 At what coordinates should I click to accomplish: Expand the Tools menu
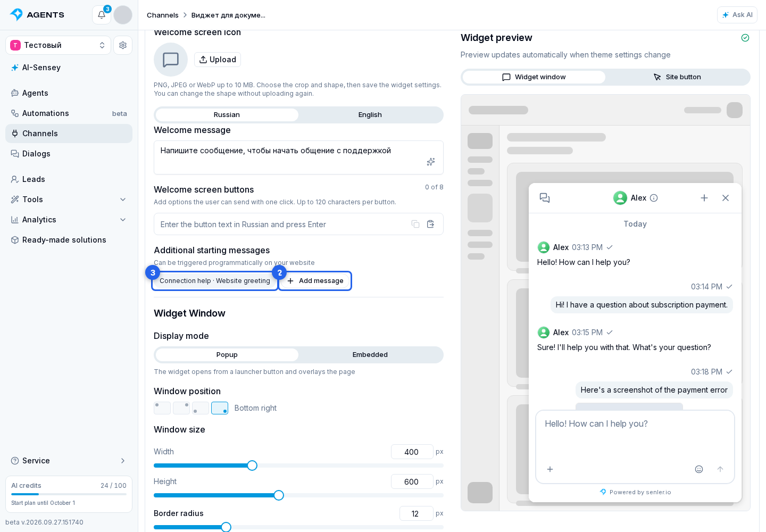click(69, 199)
